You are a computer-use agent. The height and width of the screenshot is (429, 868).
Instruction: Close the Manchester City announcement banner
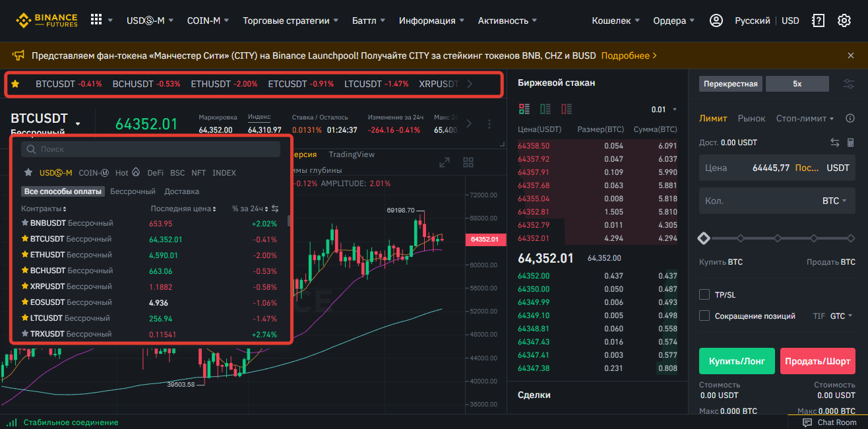[x=851, y=55]
